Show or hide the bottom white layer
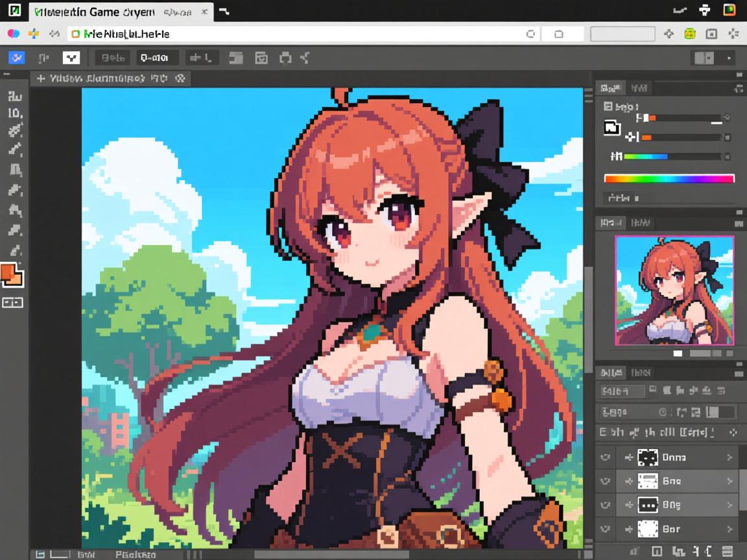This screenshot has height=560, width=747. pyautogui.click(x=604, y=529)
